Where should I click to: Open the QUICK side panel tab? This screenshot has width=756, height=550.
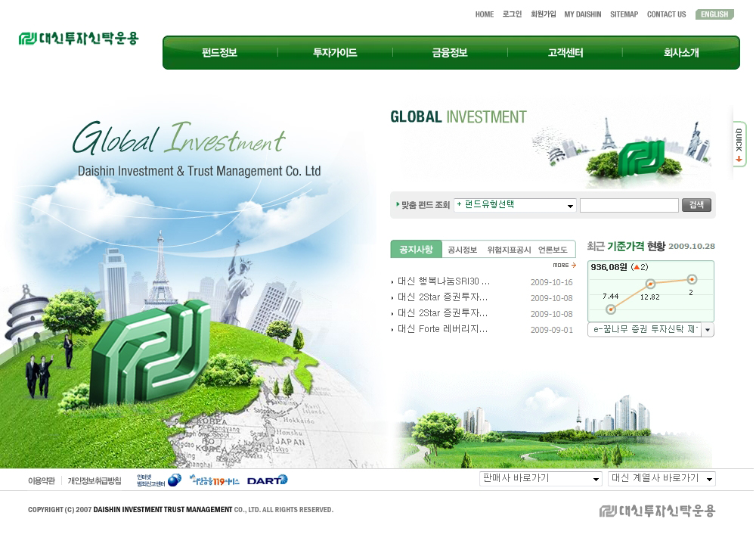click(739, 144)
